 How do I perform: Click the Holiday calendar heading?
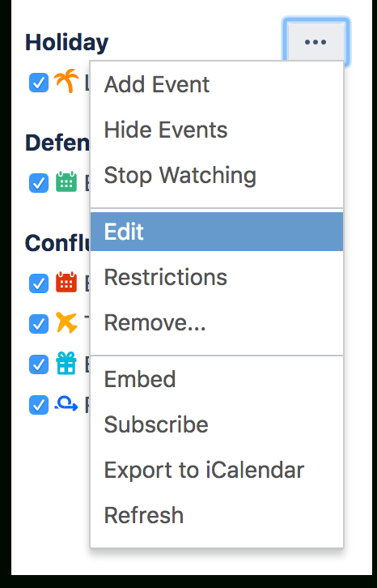coord(66,42)
